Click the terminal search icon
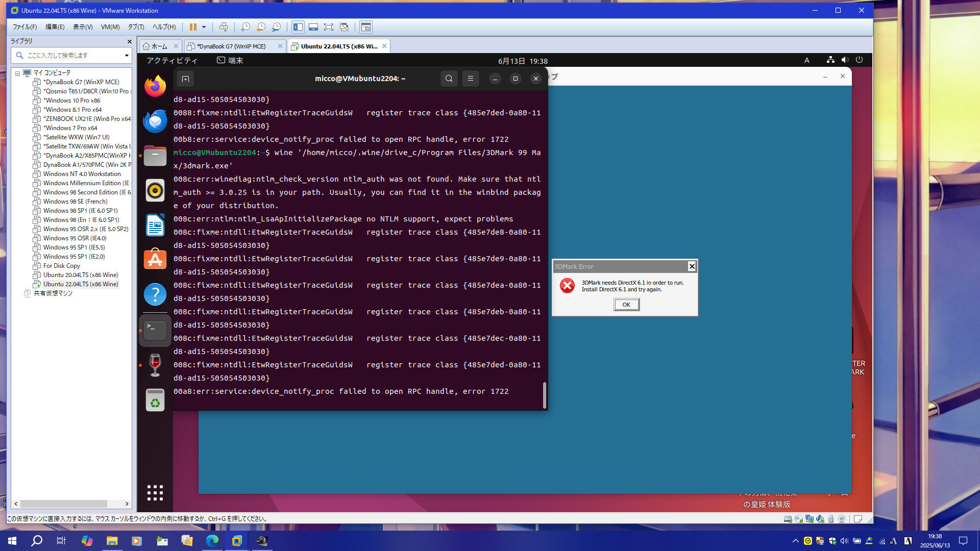This screenshot has width=980, height=551. click(449, 79)
